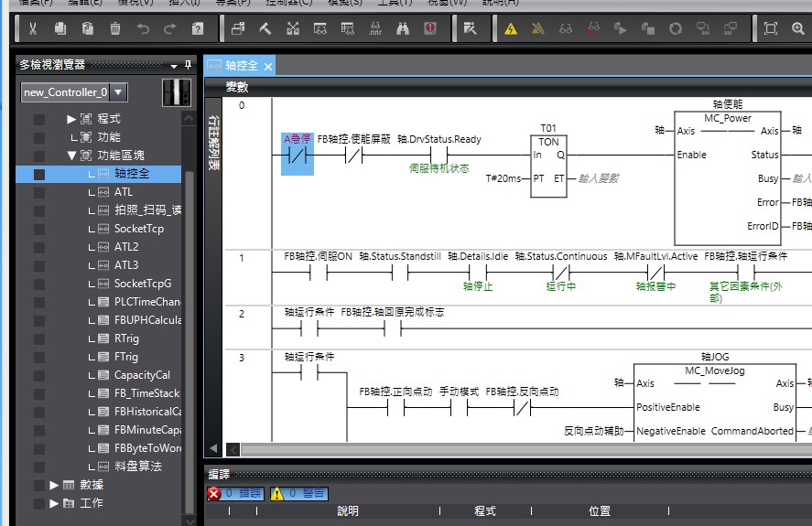Click the Undo arrow icon
812x526 pixels.
pos(143,28)
